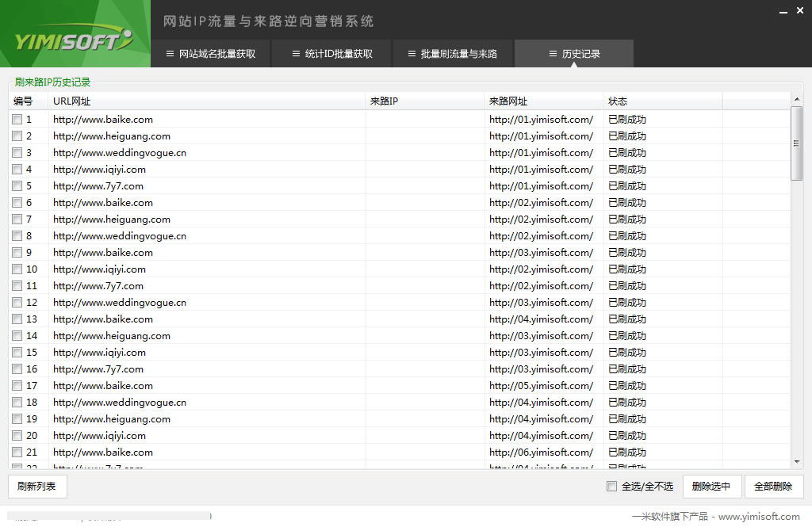
Task: Close the application window
Action: point(800,10)
